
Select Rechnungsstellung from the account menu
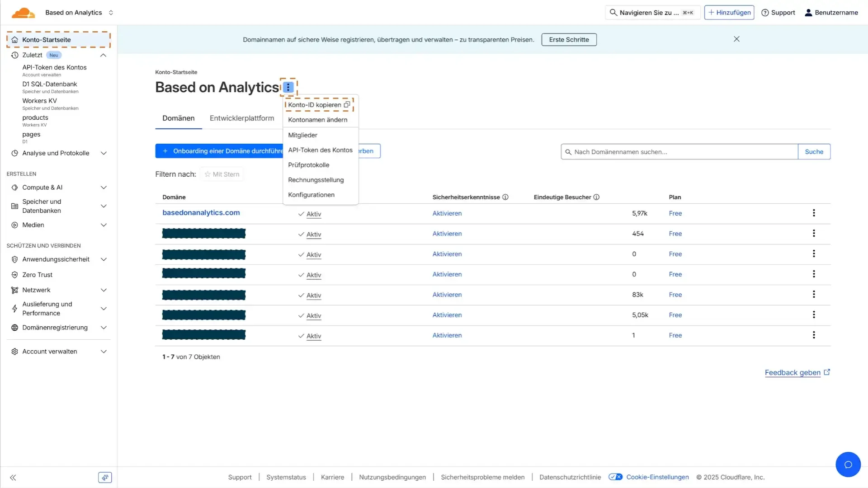pos(316,180)
